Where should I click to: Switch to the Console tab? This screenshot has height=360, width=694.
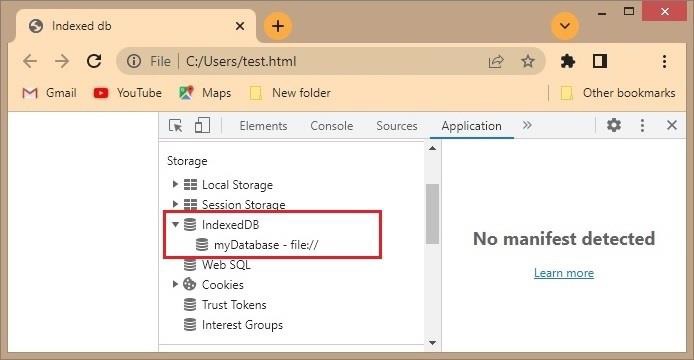[x=332, y=126]
